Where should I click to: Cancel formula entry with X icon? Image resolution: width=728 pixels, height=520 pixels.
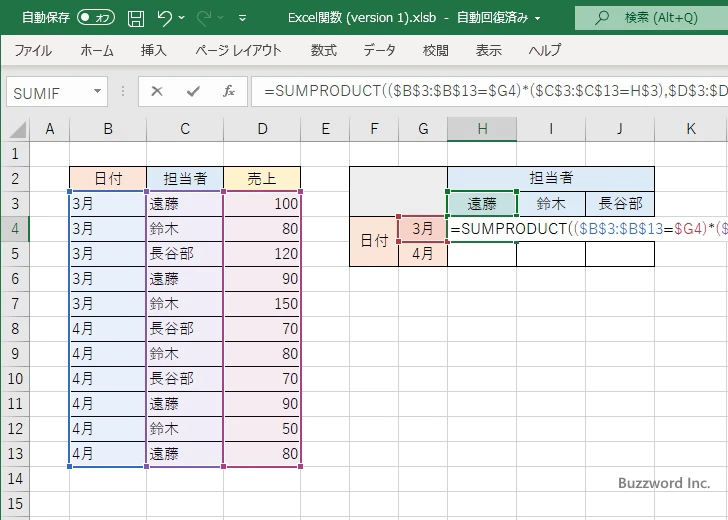[x=157, y=91]
